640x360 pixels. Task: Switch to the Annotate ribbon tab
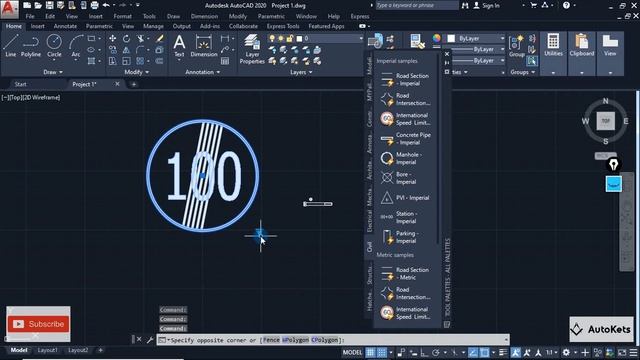[x=65, y=26]
